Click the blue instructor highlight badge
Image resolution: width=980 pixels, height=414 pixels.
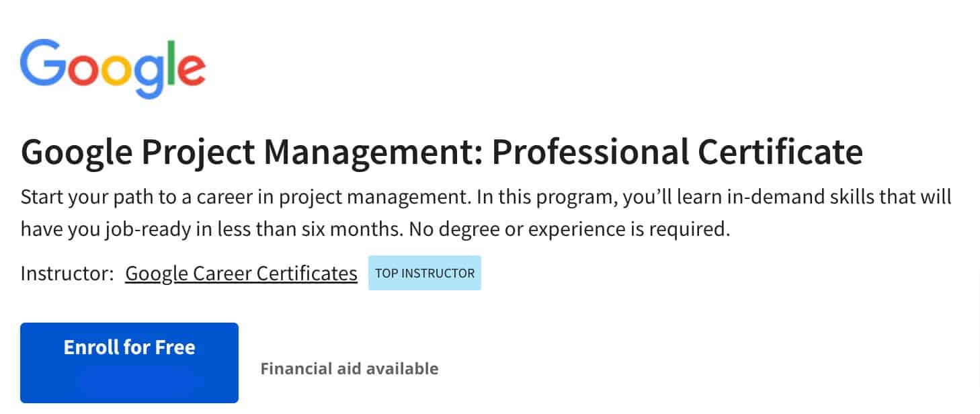tap(425, 273)
